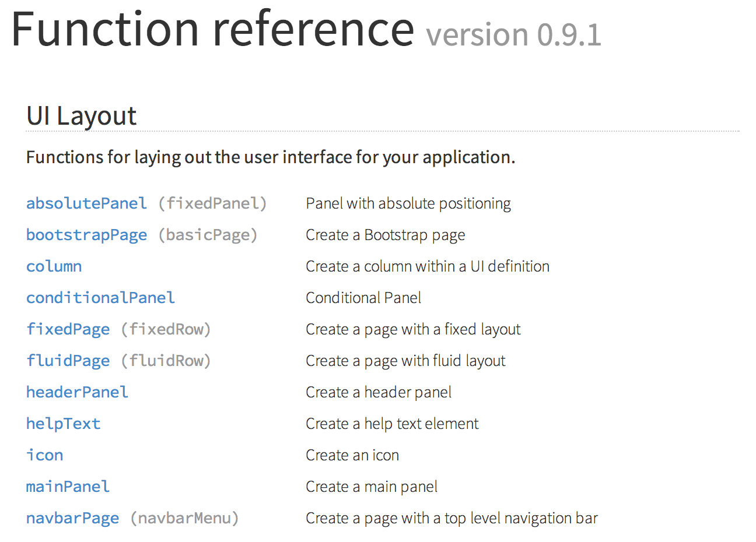Click the 'Create a Bootstrap page' description
756x542 pixels.
tap(386, 235)
